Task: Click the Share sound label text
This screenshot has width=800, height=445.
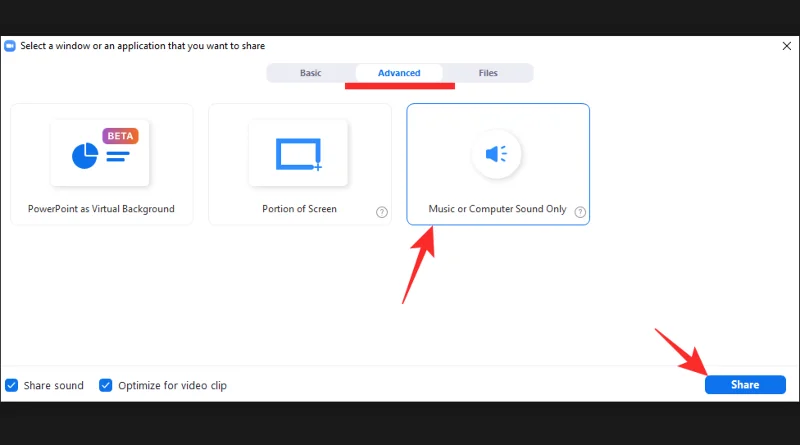Action: [x=54, y=385]
